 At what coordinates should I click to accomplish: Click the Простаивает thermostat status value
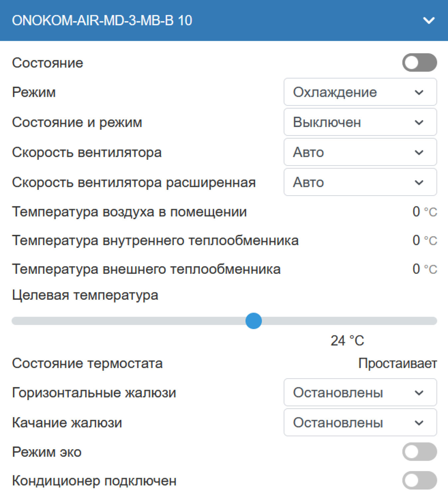tap(397, 363)
